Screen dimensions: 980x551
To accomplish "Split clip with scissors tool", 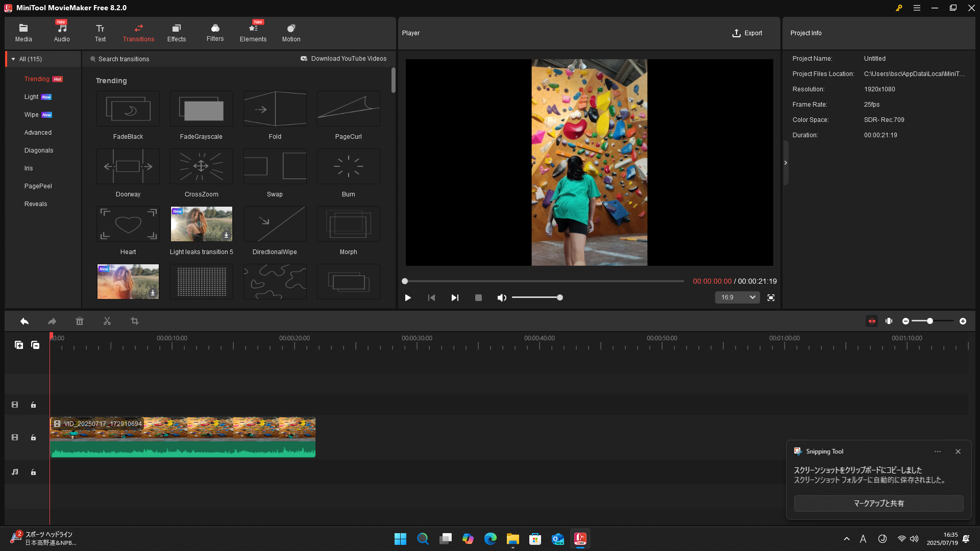I will click(107, 321).
